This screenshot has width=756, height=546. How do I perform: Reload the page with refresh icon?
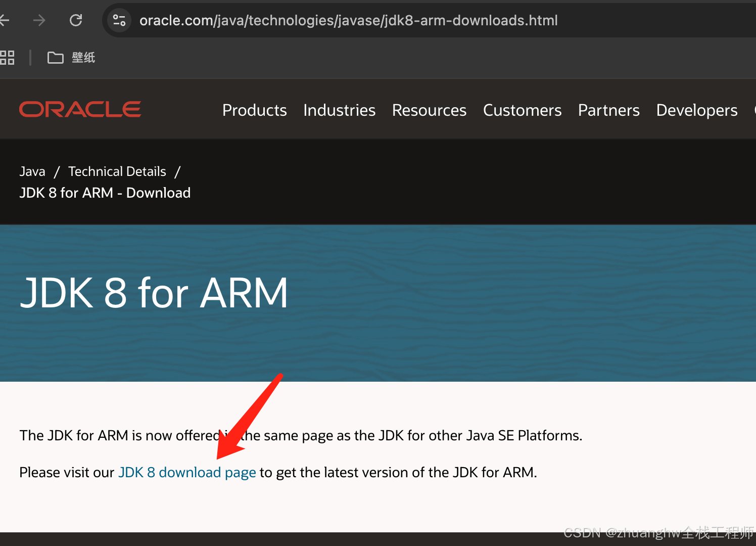[x=76, y=20]
